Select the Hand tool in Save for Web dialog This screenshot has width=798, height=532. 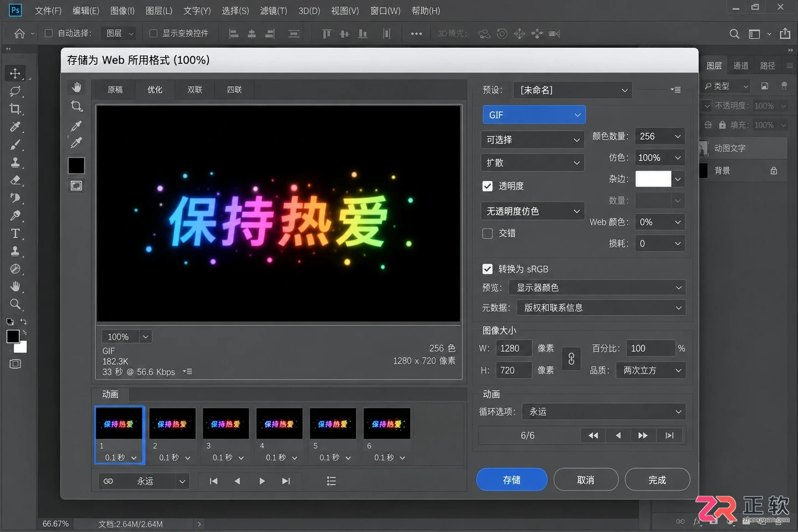pos(76,88)
